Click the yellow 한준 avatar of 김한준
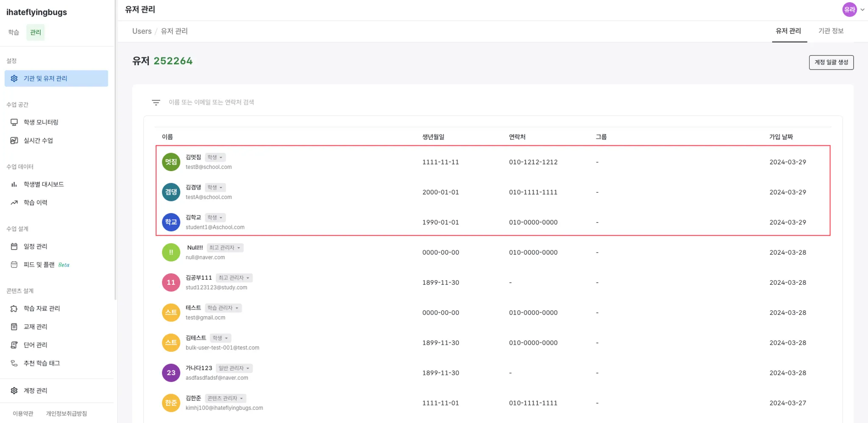 tap(171, 403)
